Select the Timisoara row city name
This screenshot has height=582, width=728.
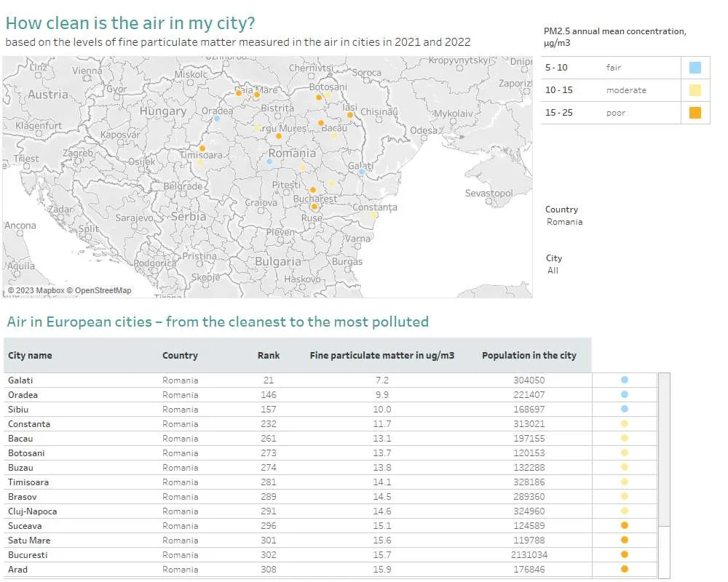pos(28,482)
